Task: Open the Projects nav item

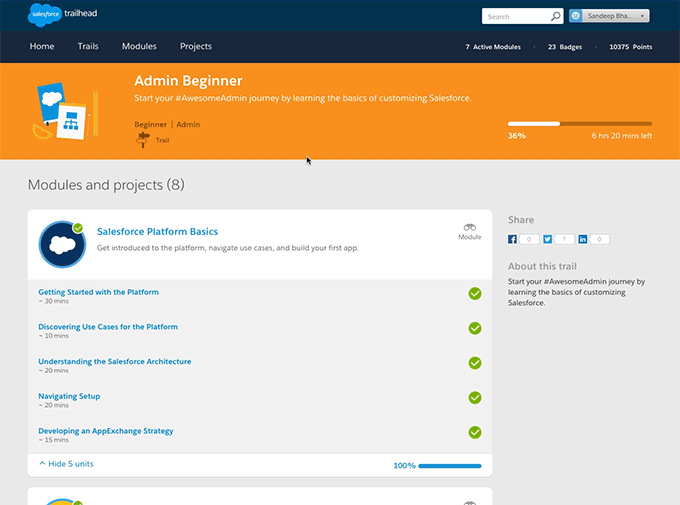Action: click(x=196, y=46)
